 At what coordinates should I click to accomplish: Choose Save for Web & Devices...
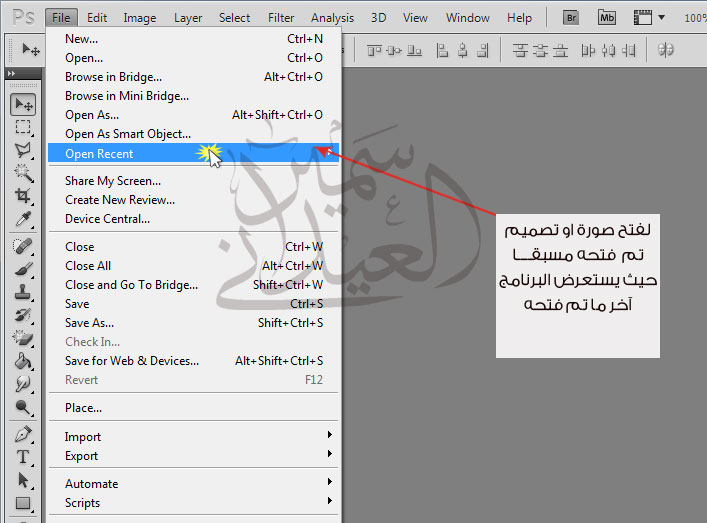(193, 361)
